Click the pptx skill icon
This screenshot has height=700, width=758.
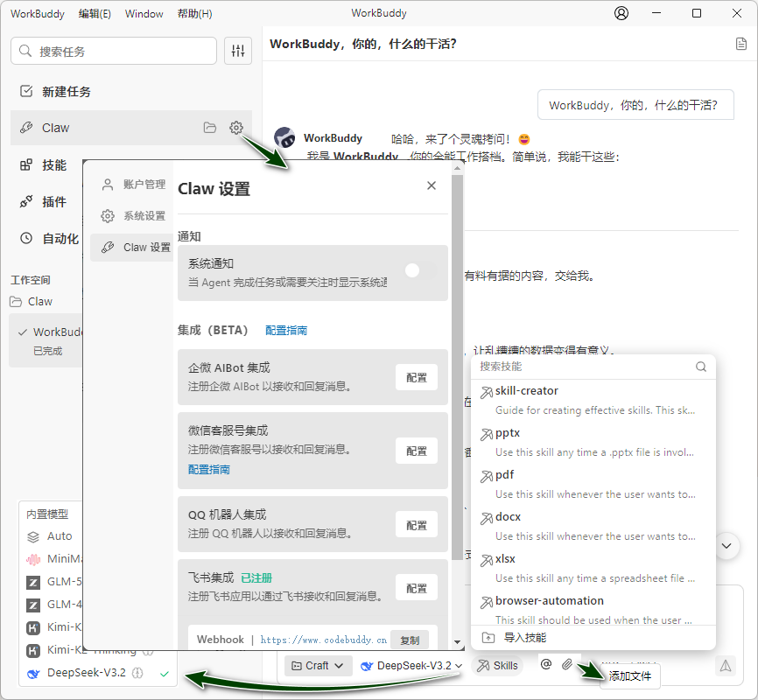[487, 434]
